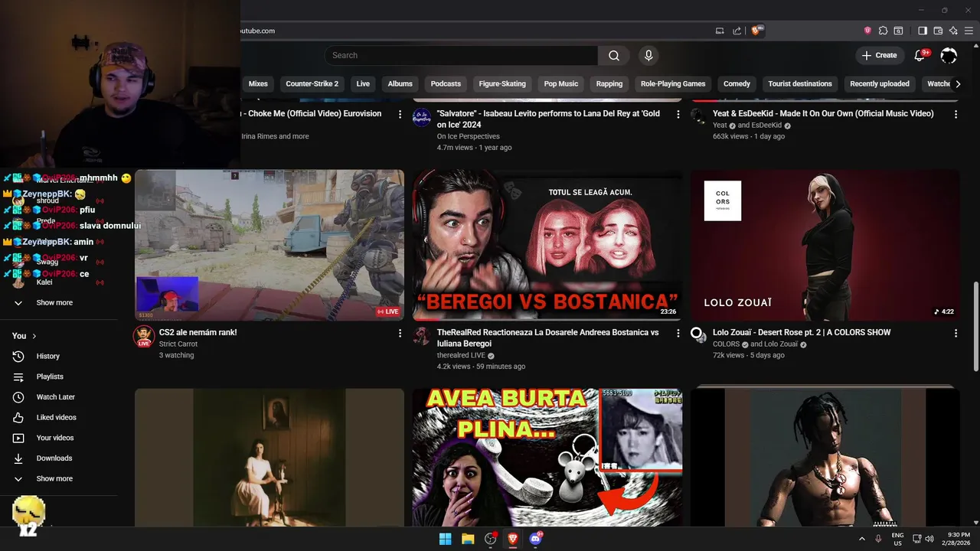This screenshot has height=551, width=980.
Task: Expand Show more under subscriptions list
Action: click(x=54, y=302)
